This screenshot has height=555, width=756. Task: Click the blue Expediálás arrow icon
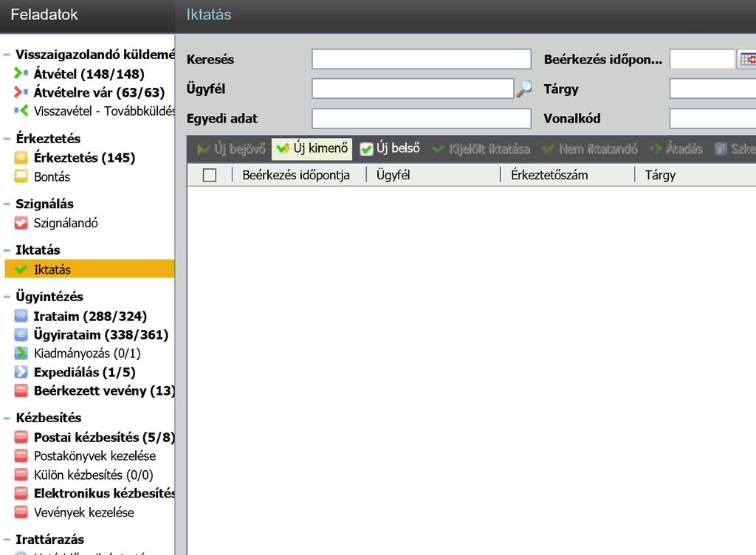tap(21, 372)
